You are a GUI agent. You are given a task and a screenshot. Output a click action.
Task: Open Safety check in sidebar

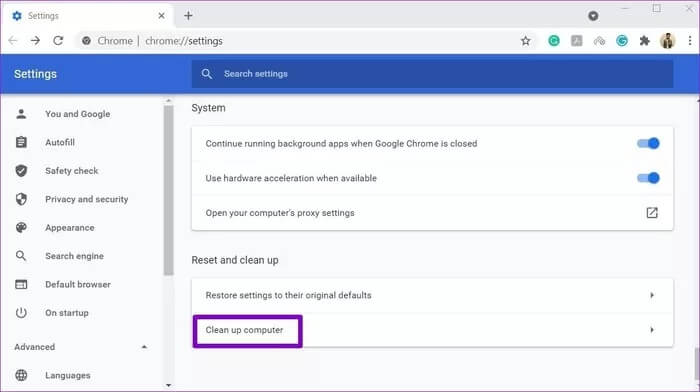coord(71,171)
